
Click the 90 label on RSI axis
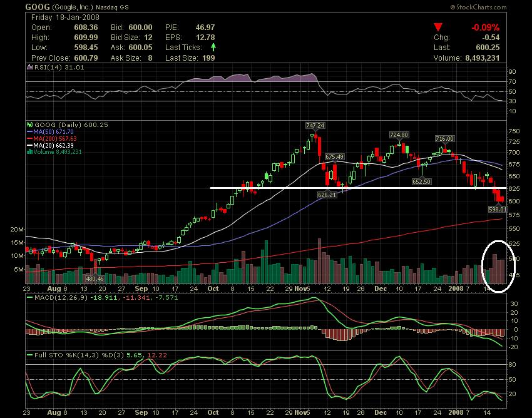pyautogui.click(x=513, y=71)
